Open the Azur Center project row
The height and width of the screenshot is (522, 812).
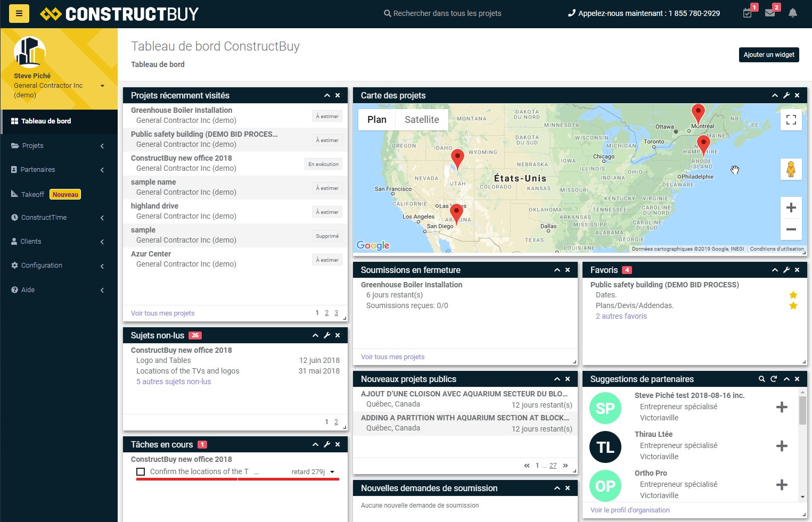[x=235, y=259]
